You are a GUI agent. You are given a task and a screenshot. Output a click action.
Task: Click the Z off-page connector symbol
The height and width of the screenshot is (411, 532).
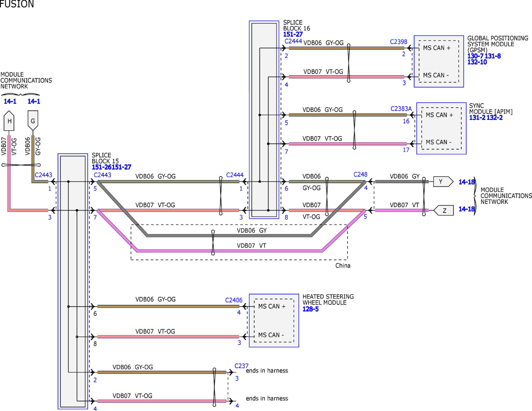click(444, 210)
